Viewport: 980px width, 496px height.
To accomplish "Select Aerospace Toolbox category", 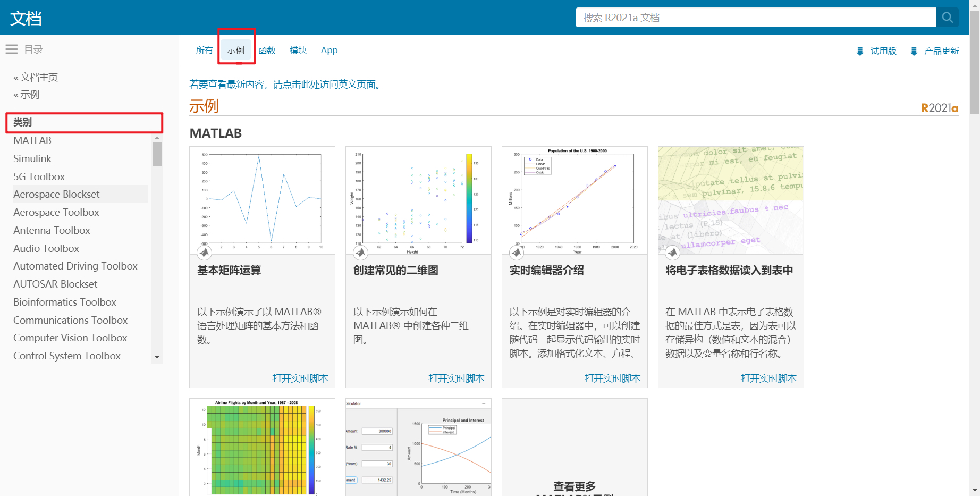I will point(56,213).
